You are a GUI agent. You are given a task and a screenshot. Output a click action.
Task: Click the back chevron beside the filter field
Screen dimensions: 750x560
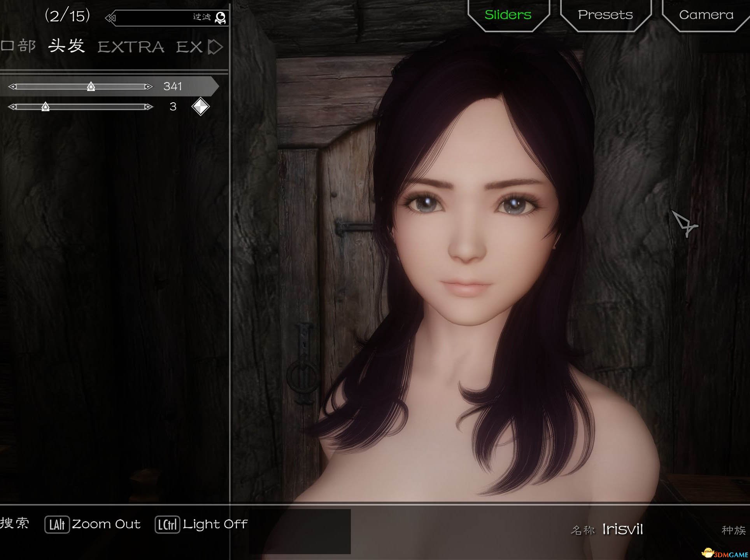pyautogui.click(x=110, y=17)
